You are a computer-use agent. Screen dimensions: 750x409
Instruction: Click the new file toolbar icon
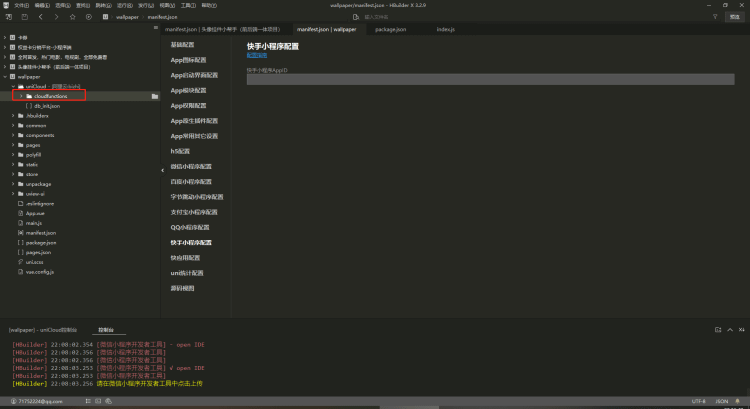click(x=9, y=17)
